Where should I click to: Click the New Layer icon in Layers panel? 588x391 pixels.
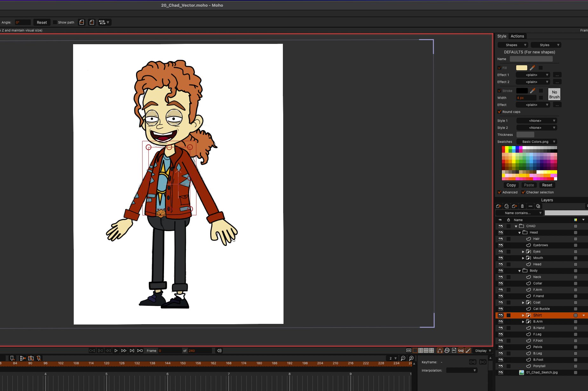pyautogui.click(x=499, y=206)
